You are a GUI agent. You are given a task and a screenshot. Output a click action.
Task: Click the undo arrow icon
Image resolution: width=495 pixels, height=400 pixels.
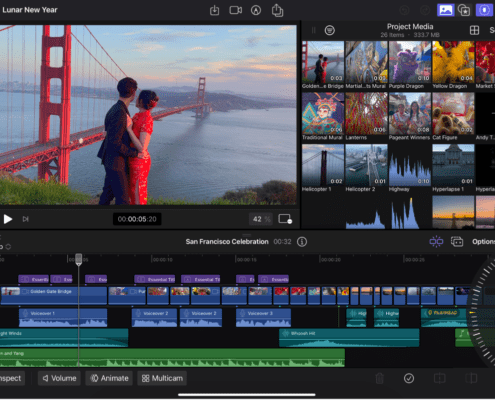pyautogui.click(x=405, y=10)
